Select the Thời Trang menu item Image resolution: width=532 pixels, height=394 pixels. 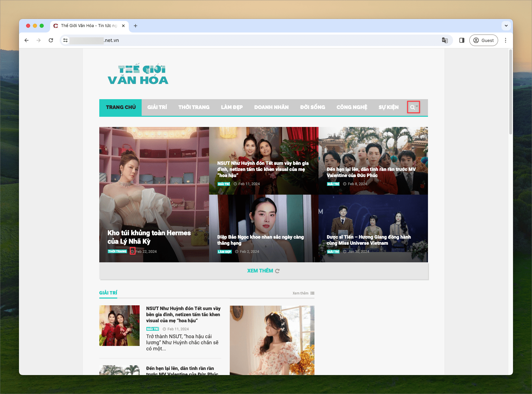[194, 107]
